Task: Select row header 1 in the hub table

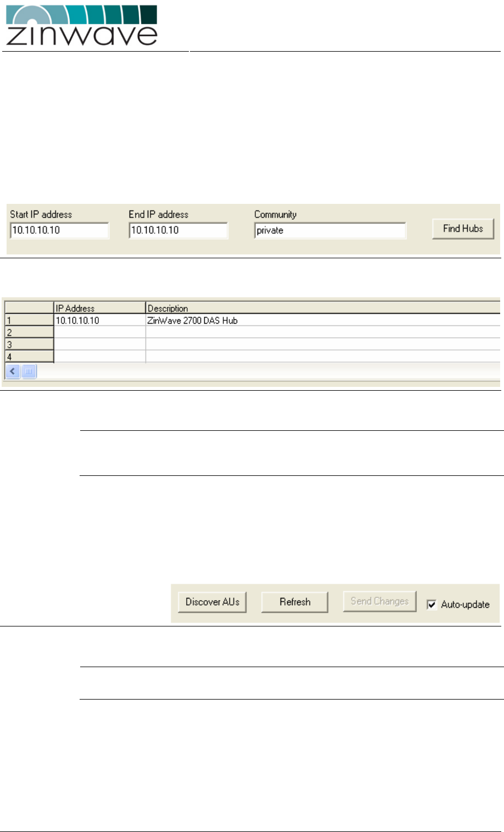Action: click(30, 320)
